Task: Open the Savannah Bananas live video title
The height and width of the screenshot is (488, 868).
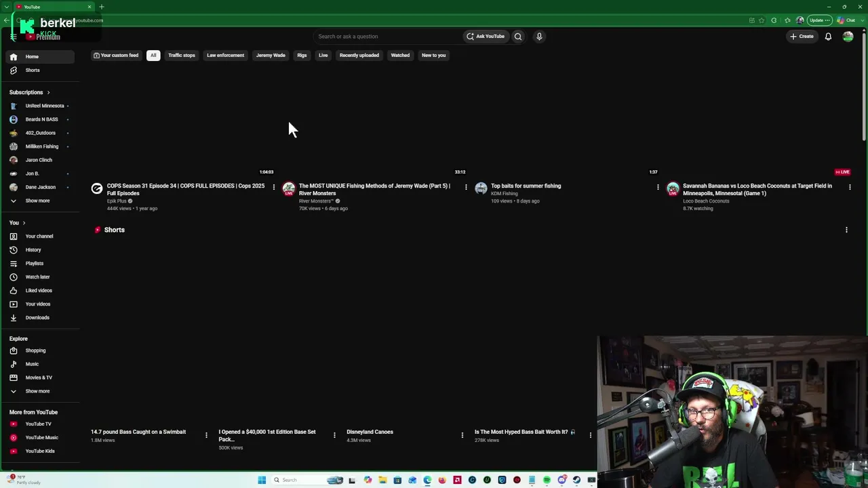Action: (757, 190)
